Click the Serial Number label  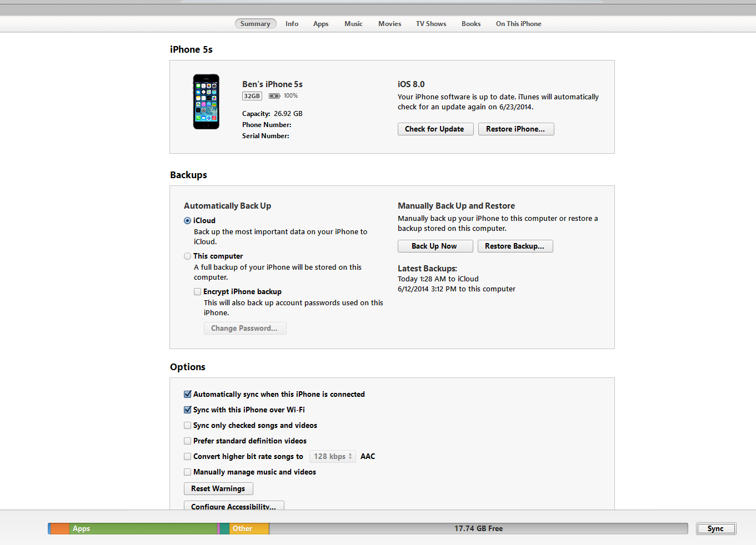click(x=266, y=135)
